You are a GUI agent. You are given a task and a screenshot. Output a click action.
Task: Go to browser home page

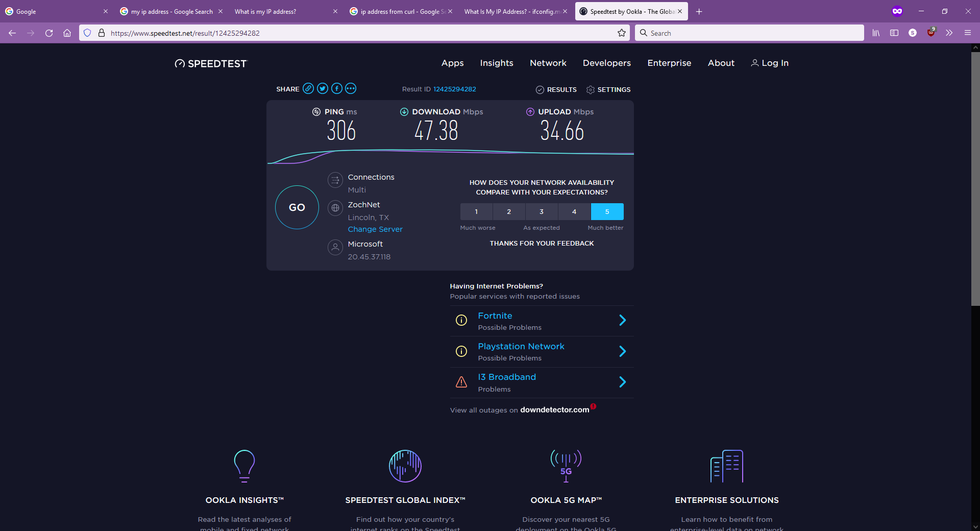point(67,33)
